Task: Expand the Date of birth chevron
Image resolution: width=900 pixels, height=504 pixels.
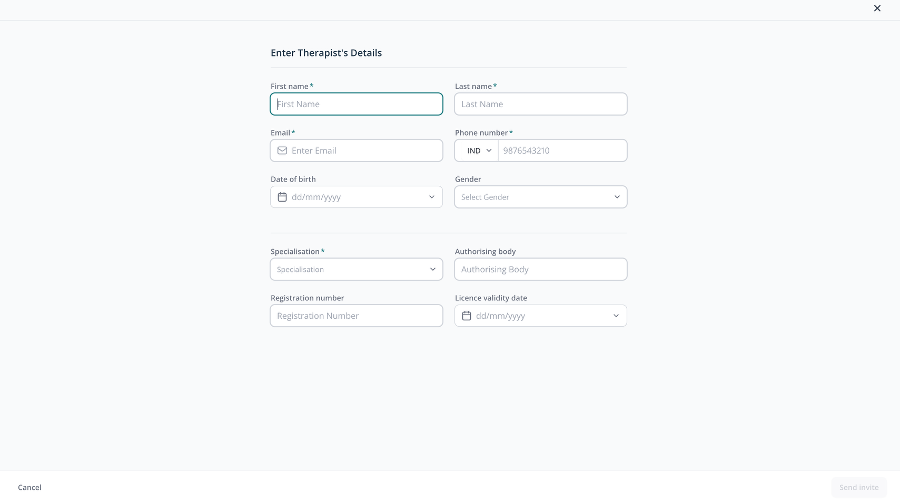Action: pos(432,197)
